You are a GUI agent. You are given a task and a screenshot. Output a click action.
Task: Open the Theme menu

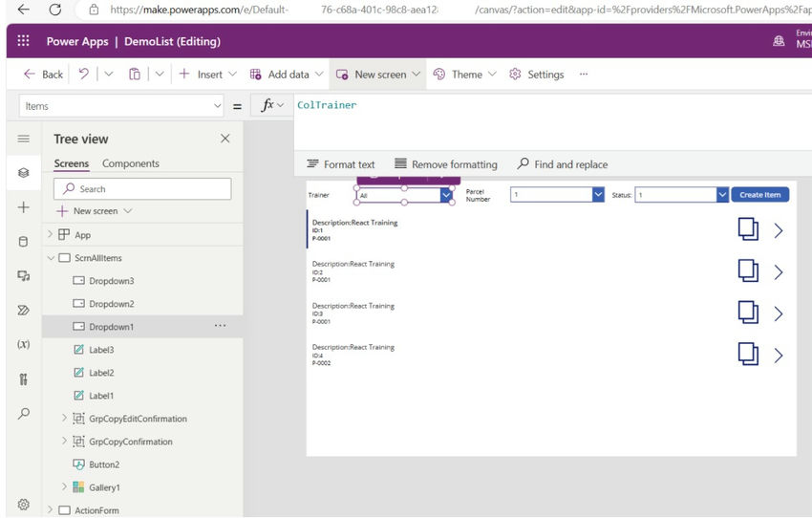pyautogui.click(x=464, y=75)
